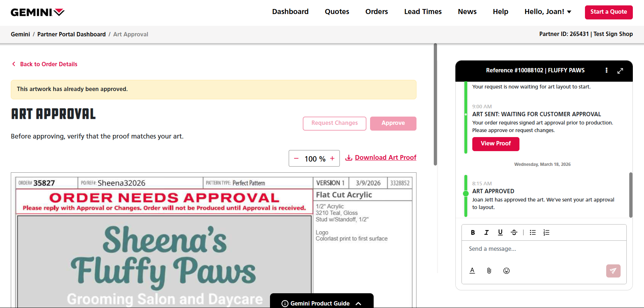Screen dimensions: 644x308
Task: Click the send message paper plane button
Action: (x=613, y=271)
